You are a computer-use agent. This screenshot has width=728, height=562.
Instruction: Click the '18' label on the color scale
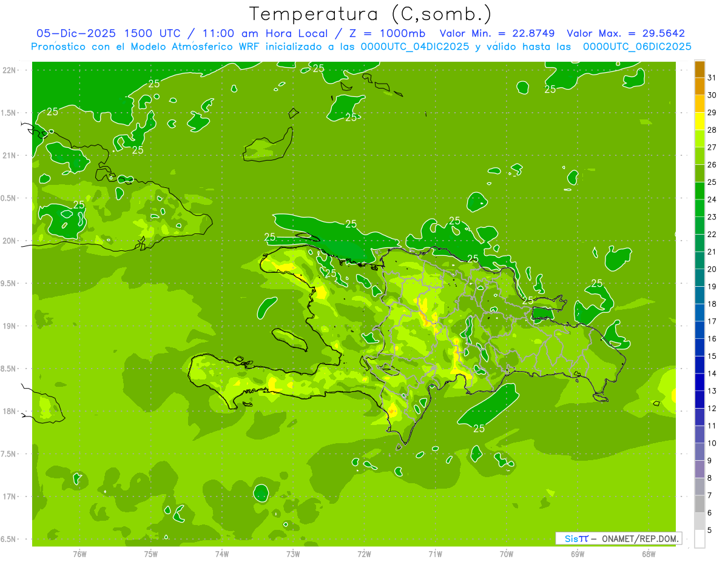pos(712,304)
